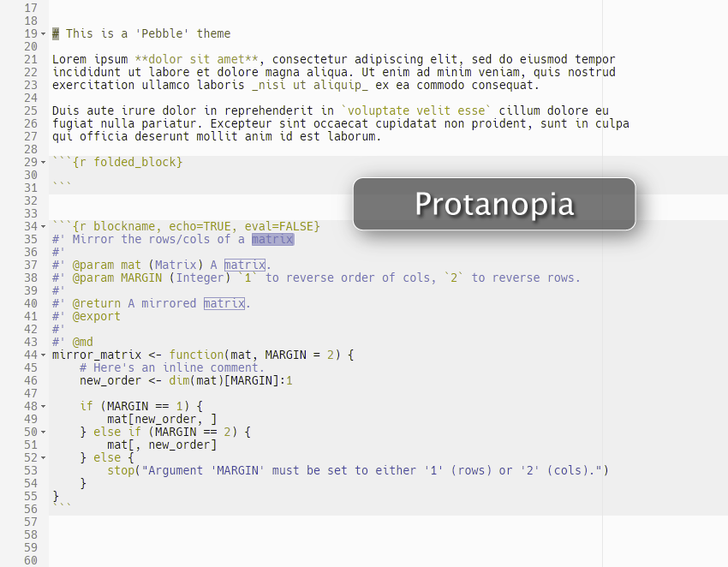The width and height of the screenshot is (728, 567).
Task: Collapse the fold arrow at line 19
Action: 43,34
